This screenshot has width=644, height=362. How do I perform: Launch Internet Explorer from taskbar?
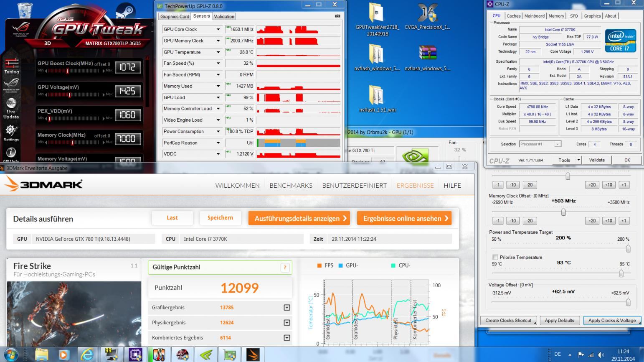[x=87, y=354]
